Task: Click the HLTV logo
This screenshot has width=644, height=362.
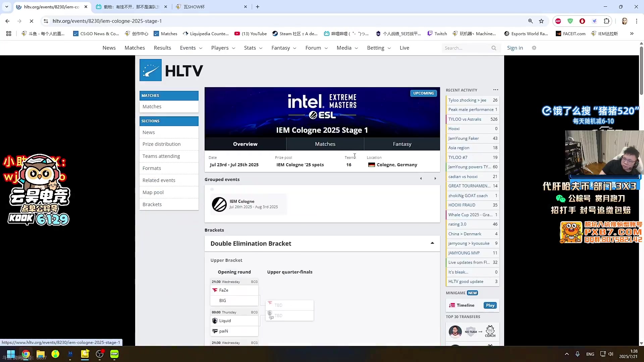Action: (x=171, y=70)
